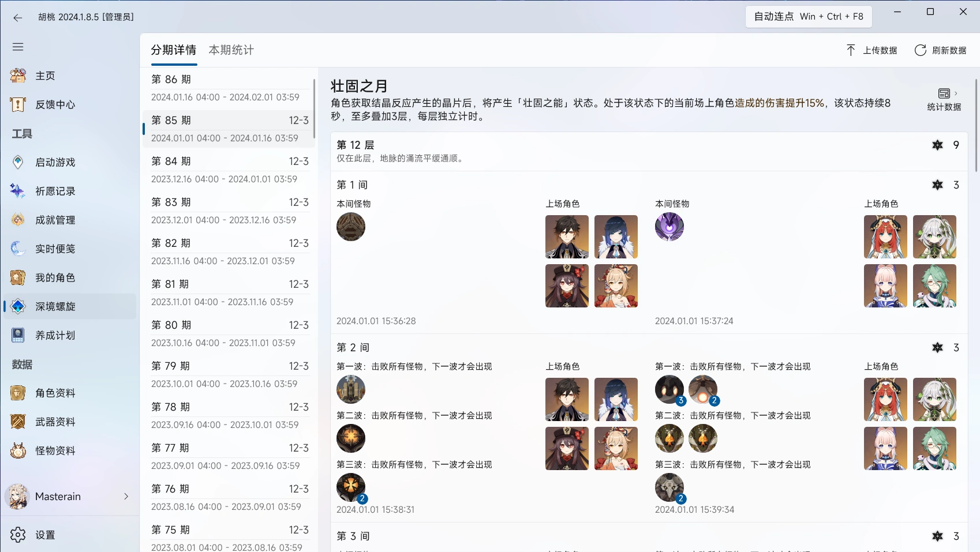The image size is (980, 552).
Task: Click the 第 2 间 star icon
Action: point(938,347)
